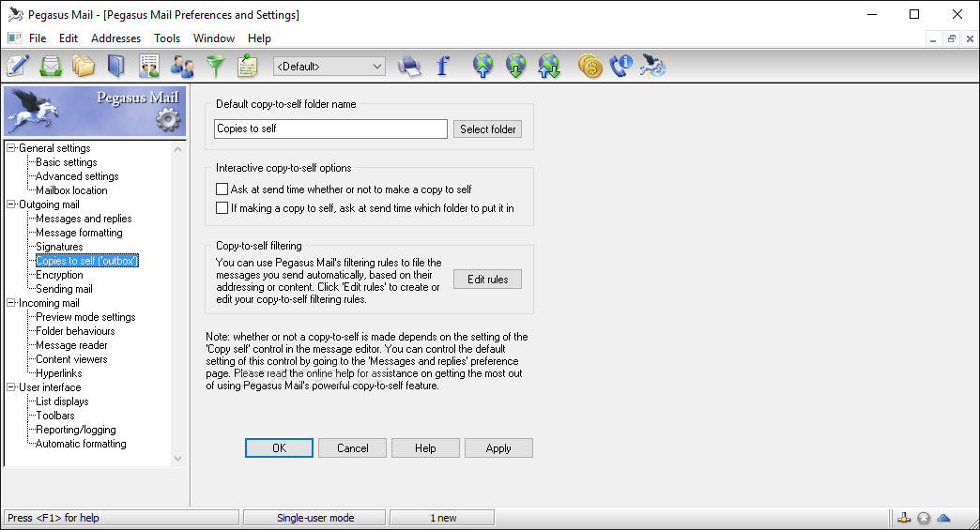Click the MDI document icon left of File menu

tap(15, 38)
